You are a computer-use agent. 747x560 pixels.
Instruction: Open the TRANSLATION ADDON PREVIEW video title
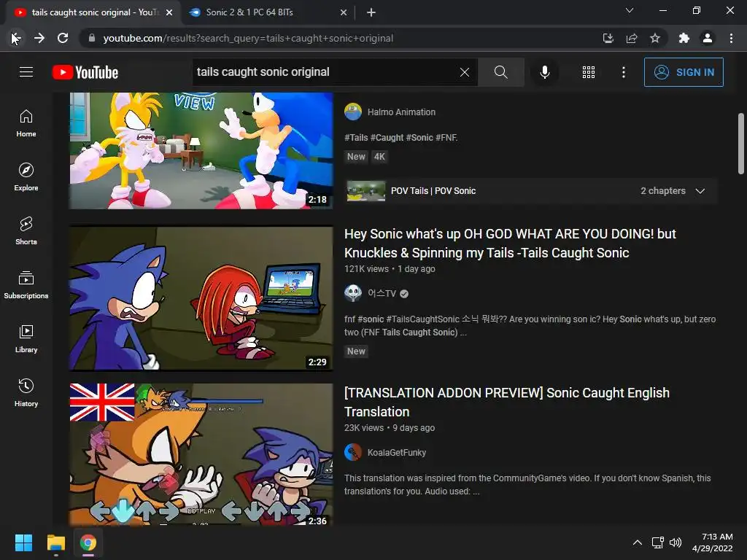507,402
